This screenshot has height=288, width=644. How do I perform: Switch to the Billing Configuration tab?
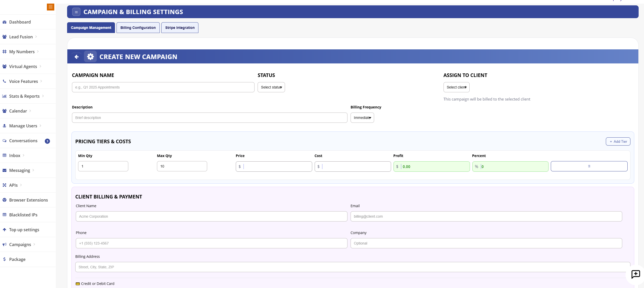(138, 28)
